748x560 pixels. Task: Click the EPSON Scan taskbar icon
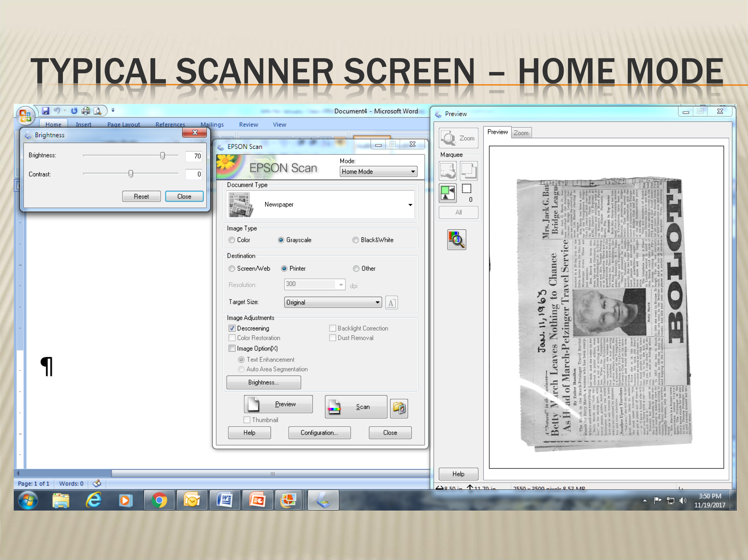(x=324, y=500)
